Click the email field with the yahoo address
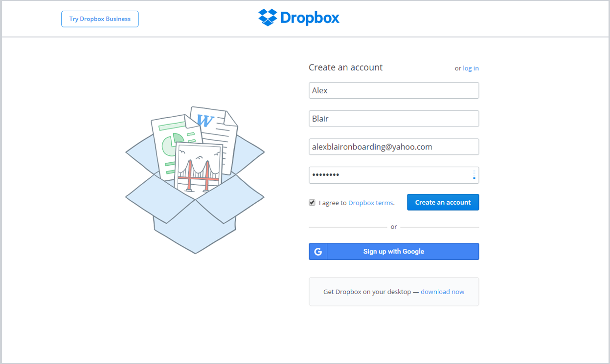610x364 pixels. (x=394, y=147)
